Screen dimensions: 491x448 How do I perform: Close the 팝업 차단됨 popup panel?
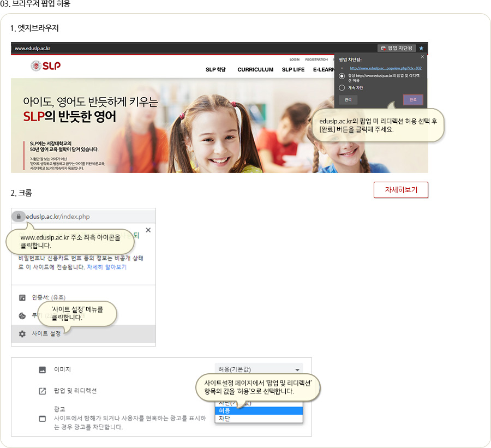pos(422,57)
